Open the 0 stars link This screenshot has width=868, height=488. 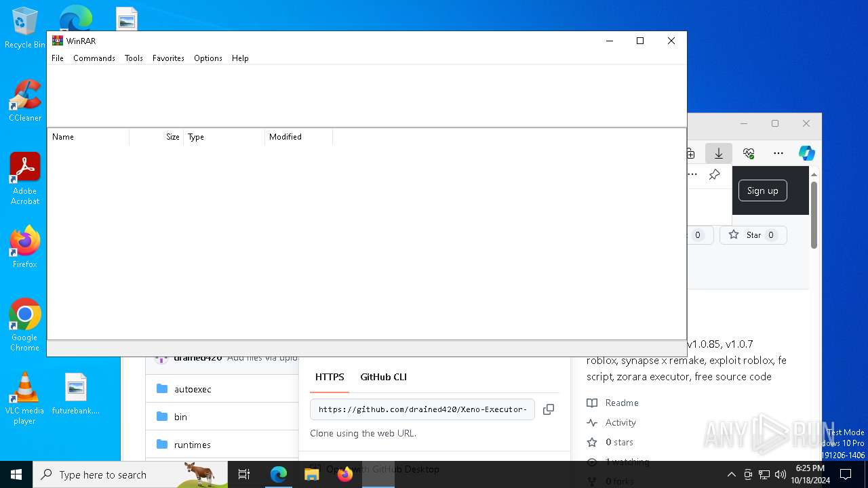(619, 442)
